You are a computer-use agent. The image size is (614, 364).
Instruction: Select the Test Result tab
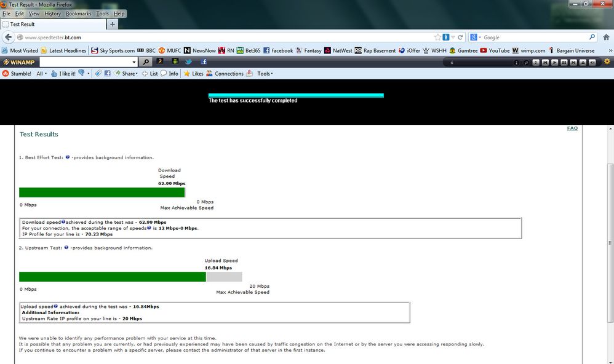pos(54,24)
